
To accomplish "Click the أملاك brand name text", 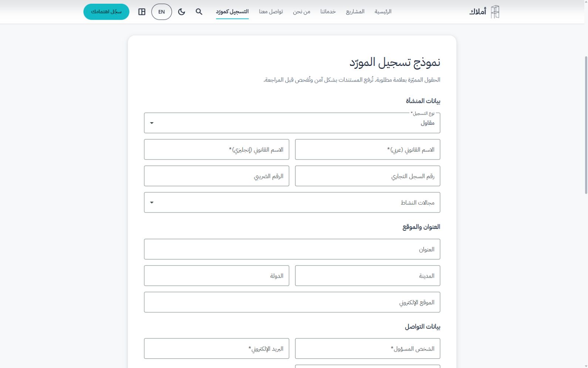I will (478, 12).
